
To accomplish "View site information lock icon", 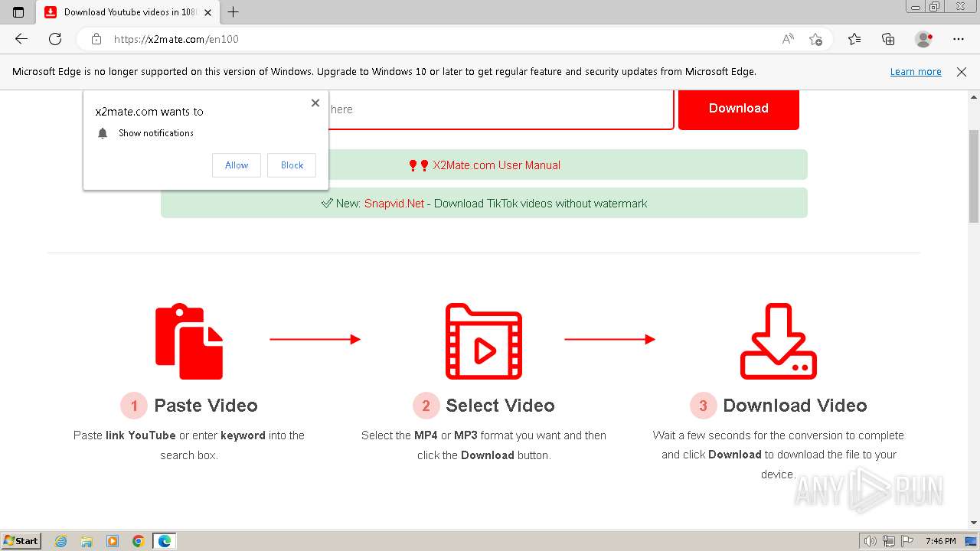I will 96,39.
